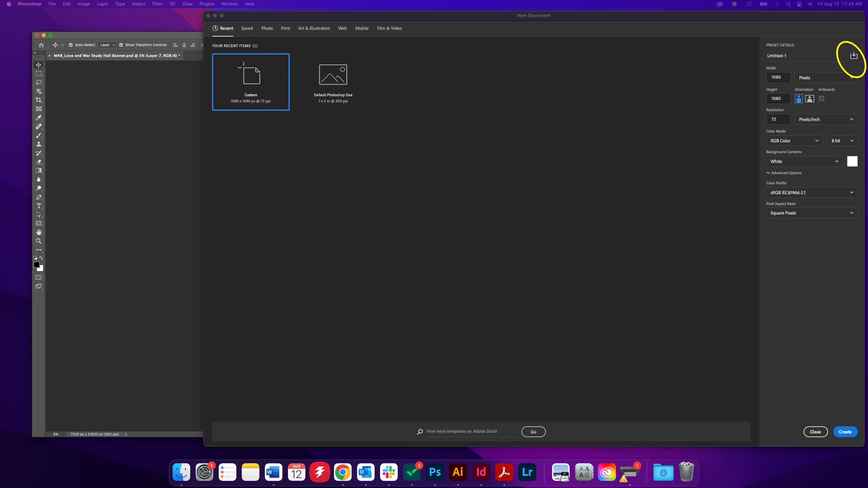
Task: Click the background color white swatch
Action: 852,161
